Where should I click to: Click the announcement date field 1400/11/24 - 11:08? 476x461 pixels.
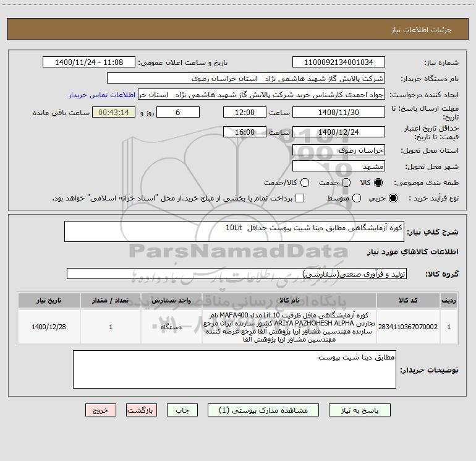89,62
